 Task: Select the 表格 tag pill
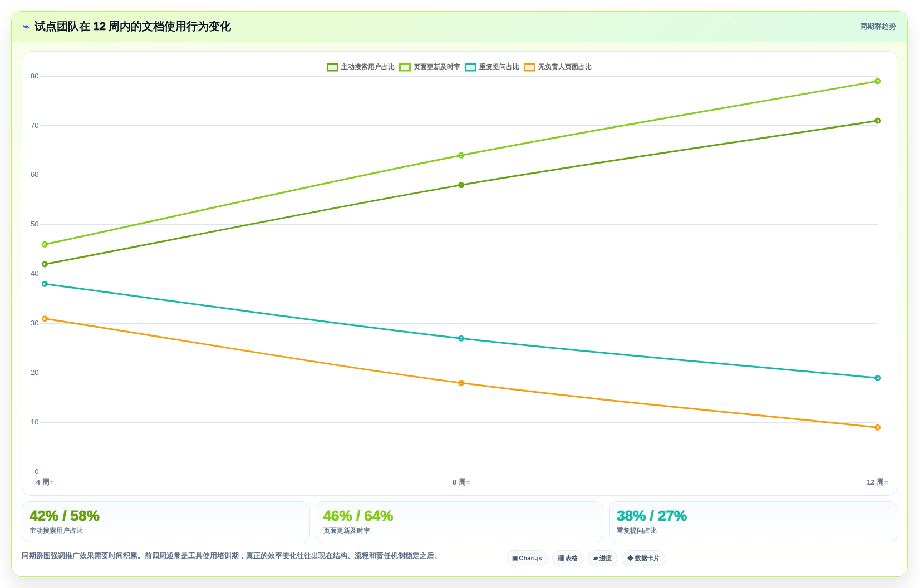click(568, 558)
